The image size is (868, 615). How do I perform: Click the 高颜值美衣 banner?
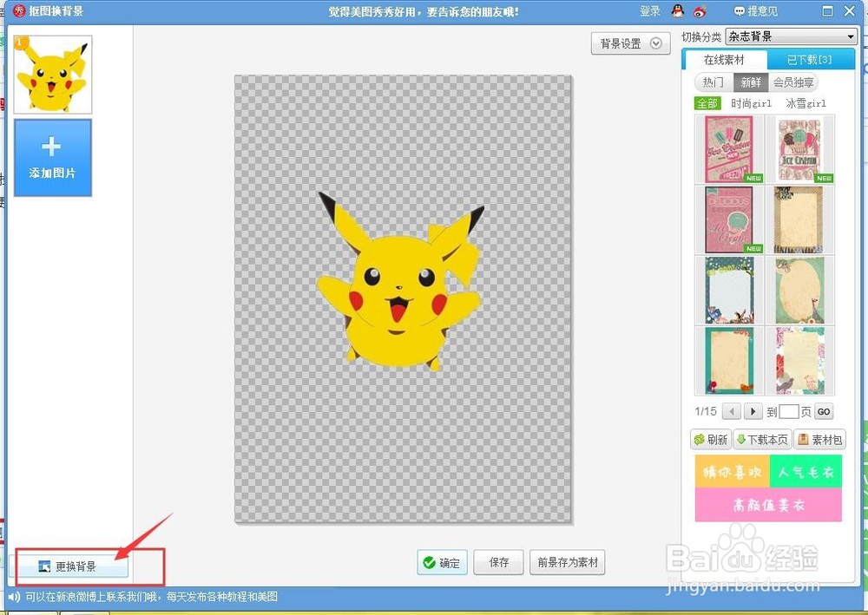coord(768,505)
